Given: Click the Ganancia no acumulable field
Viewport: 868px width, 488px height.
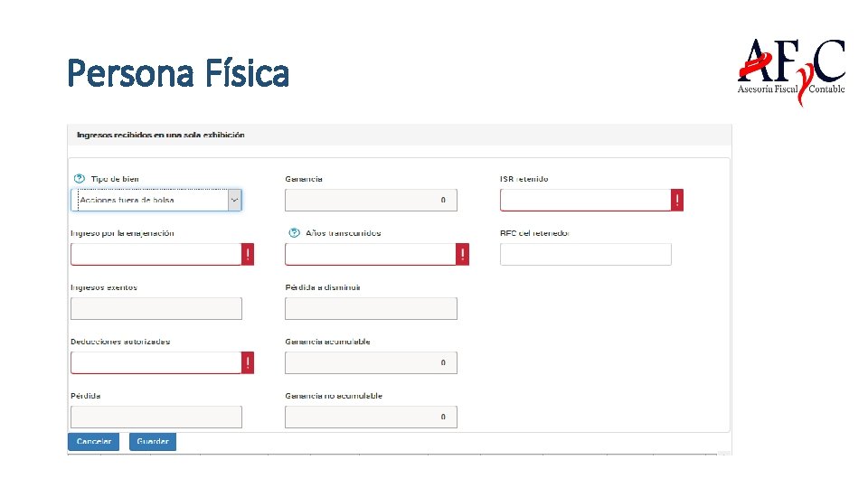Looking at the screenshot, I should click(x=371, y=417).
